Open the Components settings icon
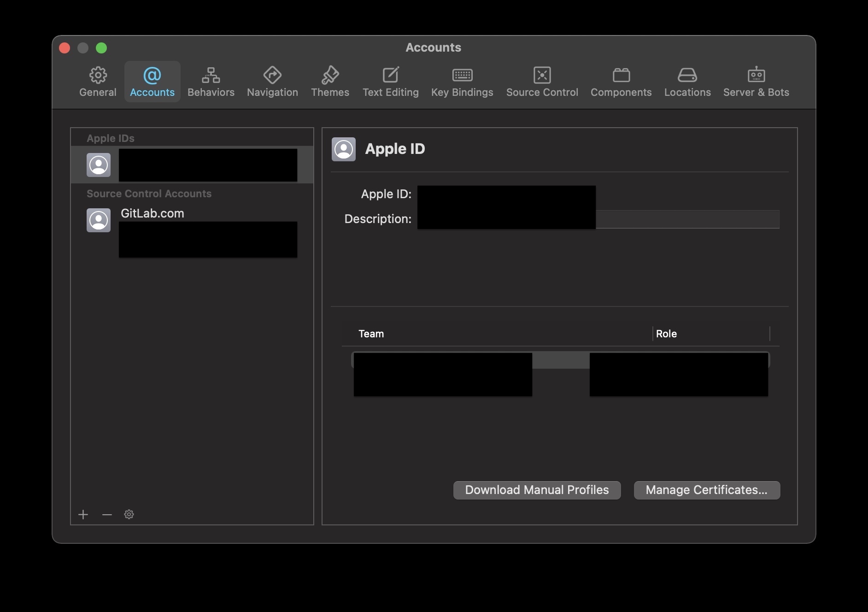Viewport: 868px width, 612px height. [x=621, y=81]
